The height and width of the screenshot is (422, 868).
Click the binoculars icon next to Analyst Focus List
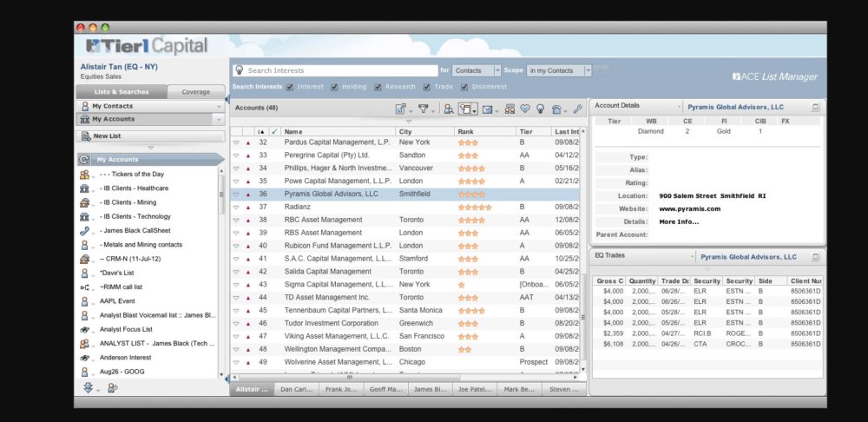(84, 329)
